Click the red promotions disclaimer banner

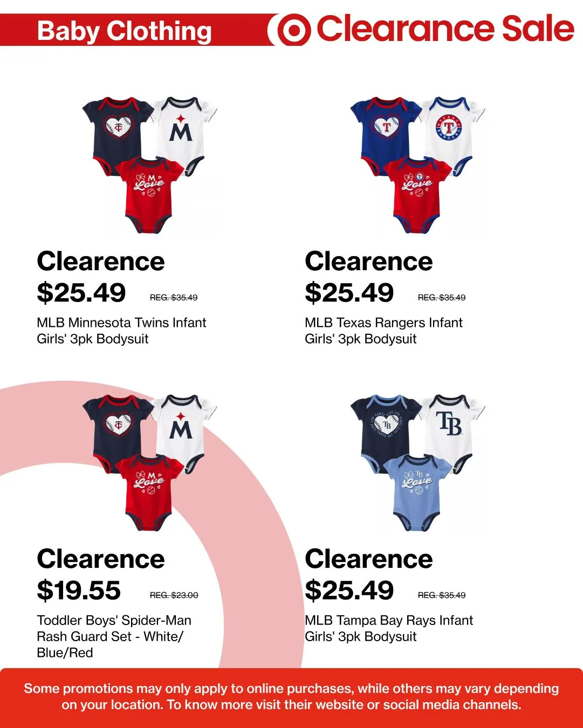291,698
